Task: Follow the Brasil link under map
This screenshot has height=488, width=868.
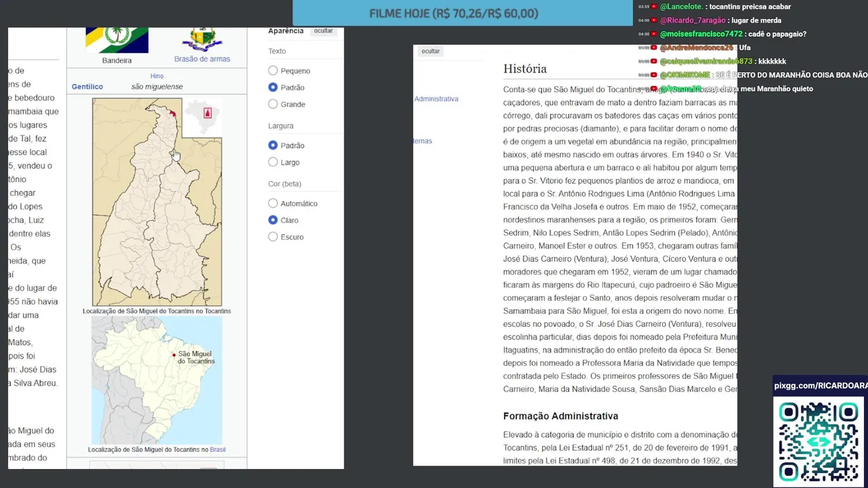Action: click(218, 449)
